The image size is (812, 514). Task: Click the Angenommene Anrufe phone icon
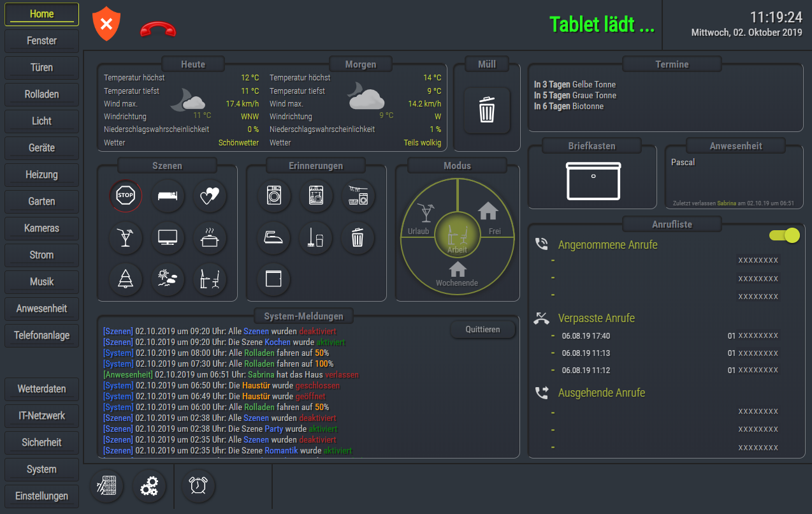pyautogui.click(x=542, y=244)
